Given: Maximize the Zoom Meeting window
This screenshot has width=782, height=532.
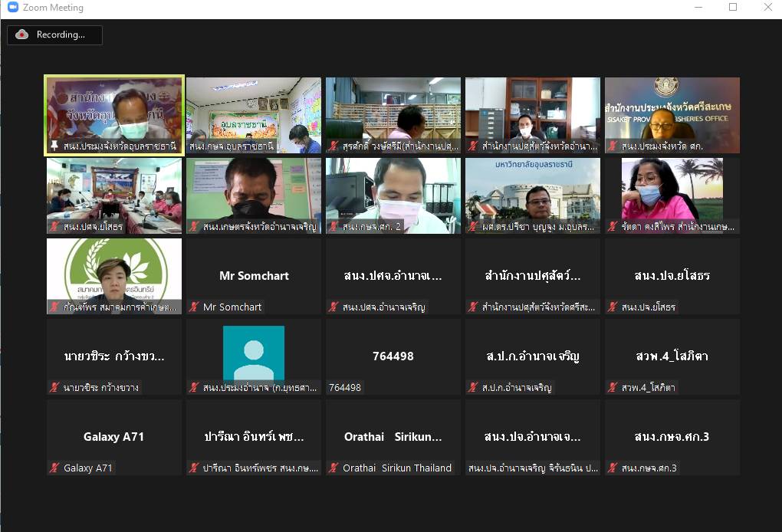Looking at the screenshot, I should (733, 8).
